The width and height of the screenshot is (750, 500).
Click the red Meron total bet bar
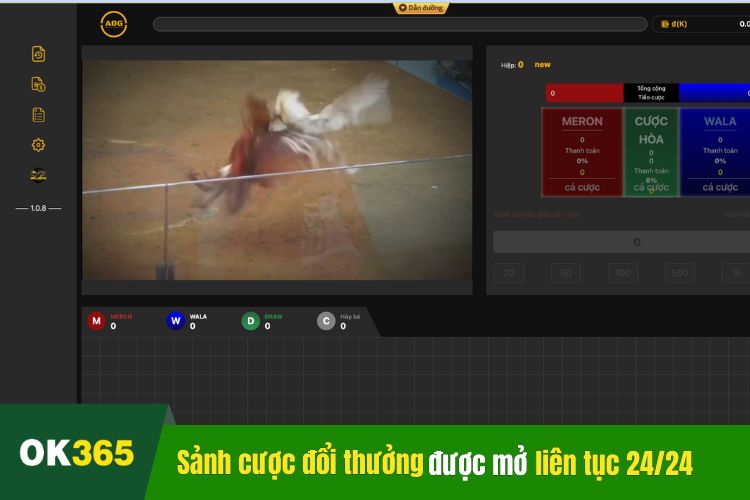(585, 93)
